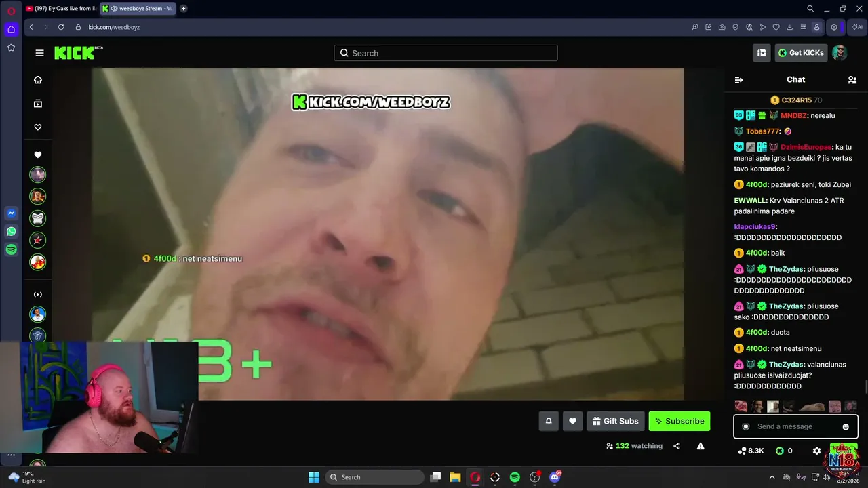The image size is (868, 488).
Task: Open Opera's My Flow send icon
Action: pos(763,27)
